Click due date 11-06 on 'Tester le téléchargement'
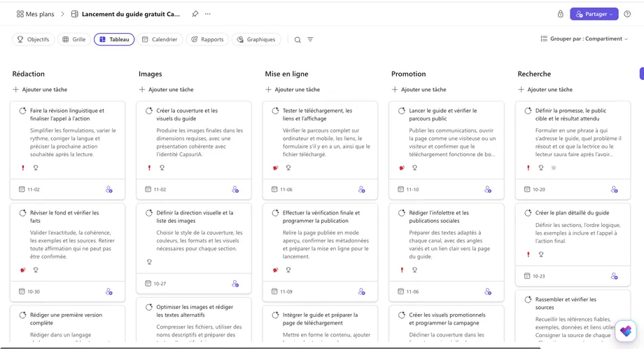644x349 pixels. 281,189
